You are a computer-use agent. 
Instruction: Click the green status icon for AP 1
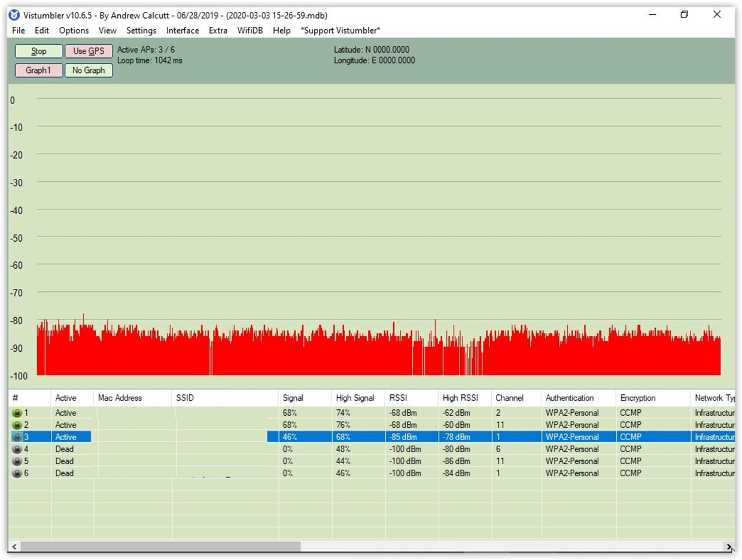pyautogui.click(x=17, y=413)
